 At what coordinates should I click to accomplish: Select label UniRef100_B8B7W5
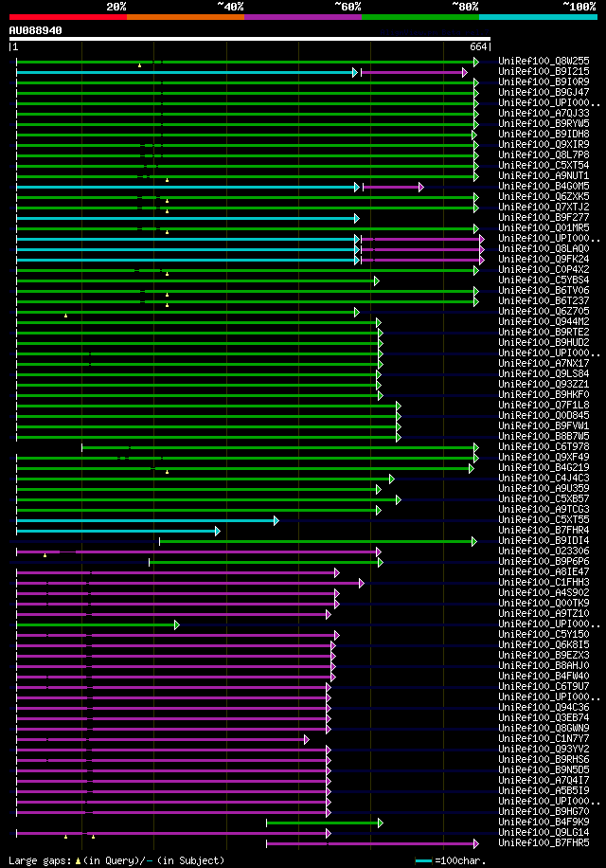544,437
